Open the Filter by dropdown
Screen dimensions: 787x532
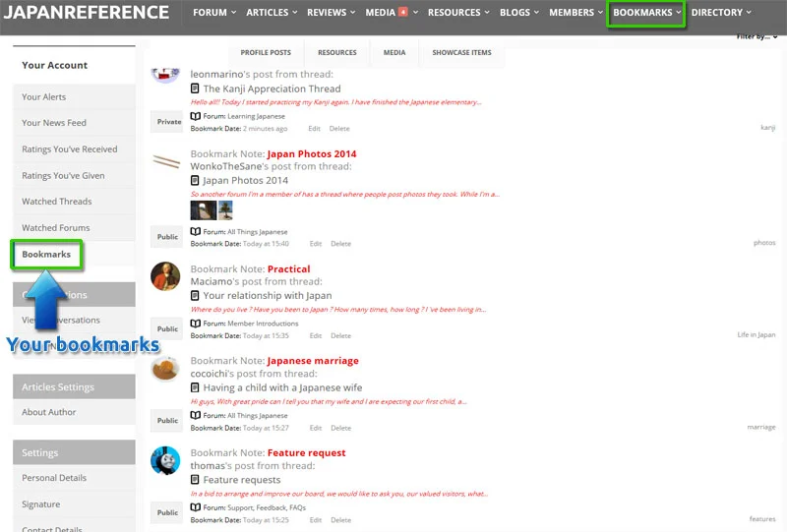point(757,36)
